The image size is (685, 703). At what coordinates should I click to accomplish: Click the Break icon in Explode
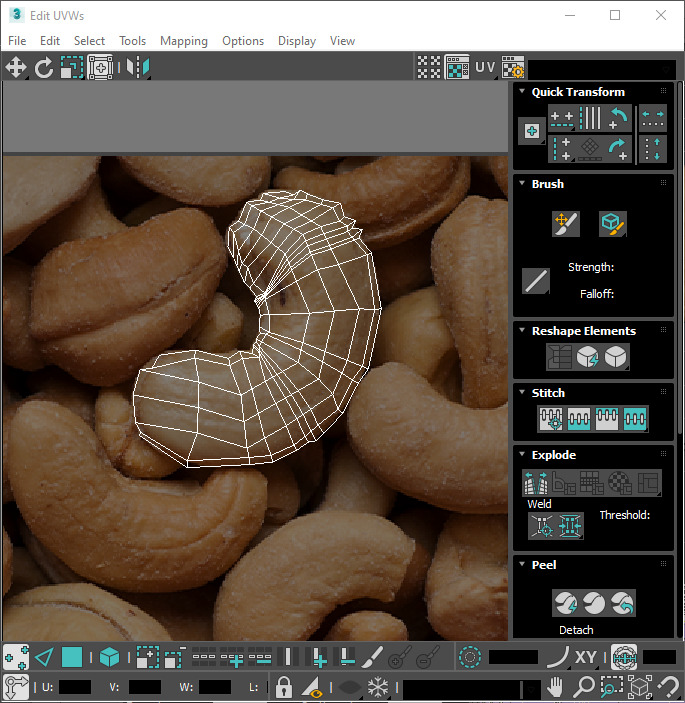click(536, 482)
